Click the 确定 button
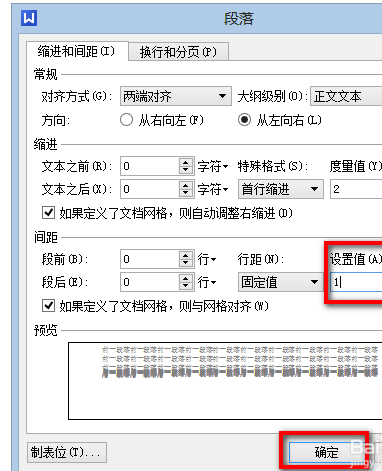 click(326, 452)
